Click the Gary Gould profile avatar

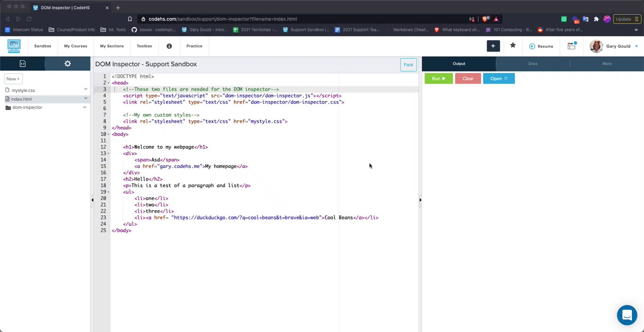pyautogui.click(x=596, y=46)
